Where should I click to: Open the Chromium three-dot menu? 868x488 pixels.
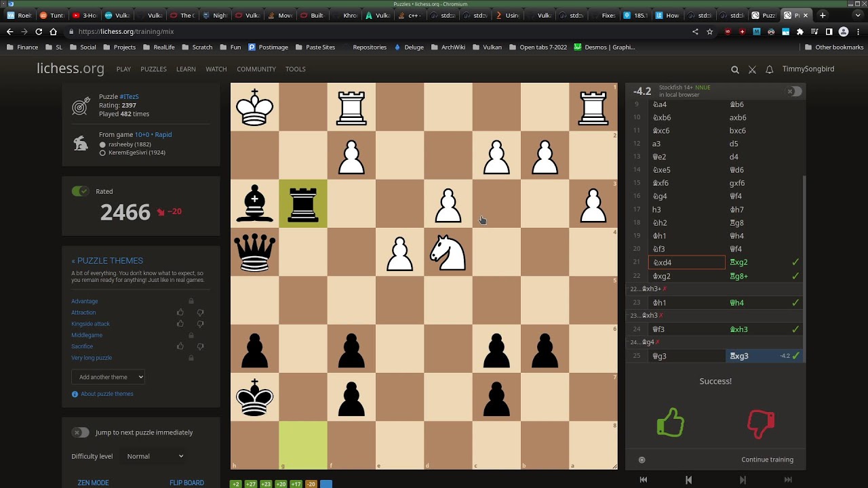[859, 31]
